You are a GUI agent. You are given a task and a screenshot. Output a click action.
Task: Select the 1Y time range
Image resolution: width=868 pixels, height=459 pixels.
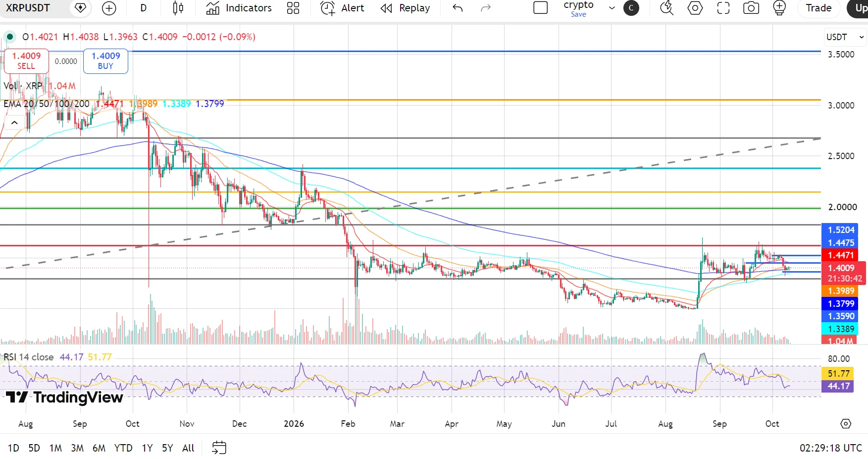coord(147,448)
